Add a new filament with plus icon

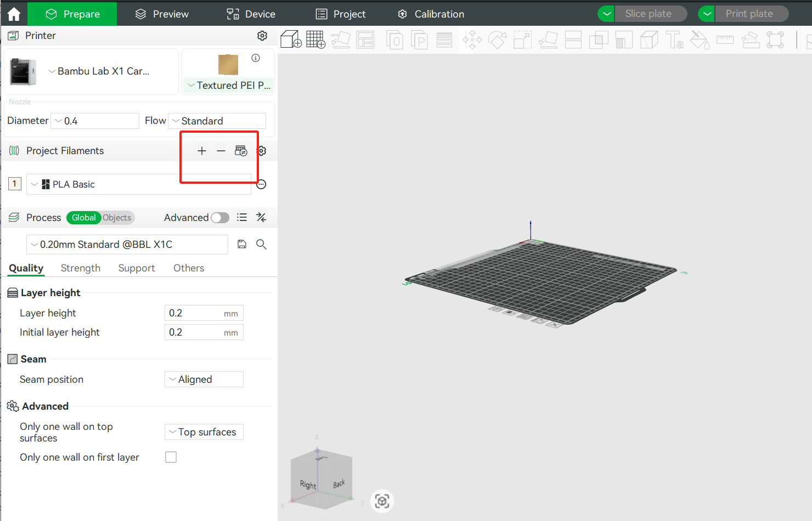point(202,151)
